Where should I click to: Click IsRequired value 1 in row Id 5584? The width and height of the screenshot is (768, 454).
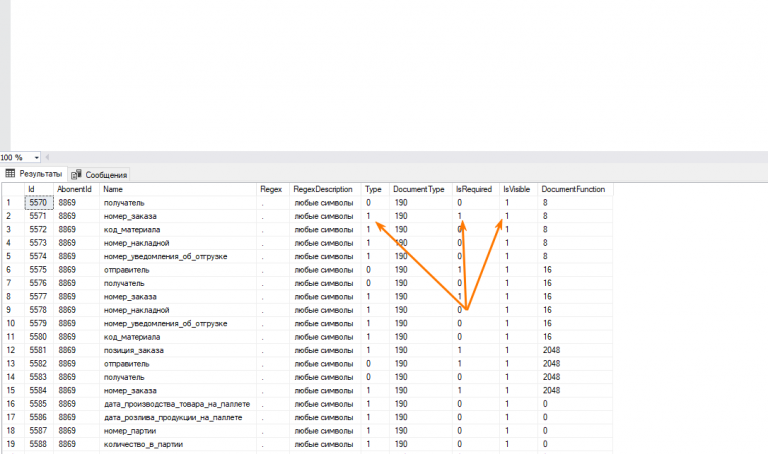pos(476,390)
